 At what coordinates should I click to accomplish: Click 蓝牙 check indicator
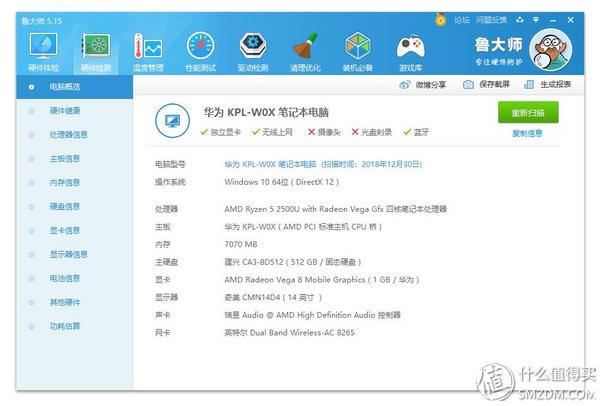click(x=416, y=132)
